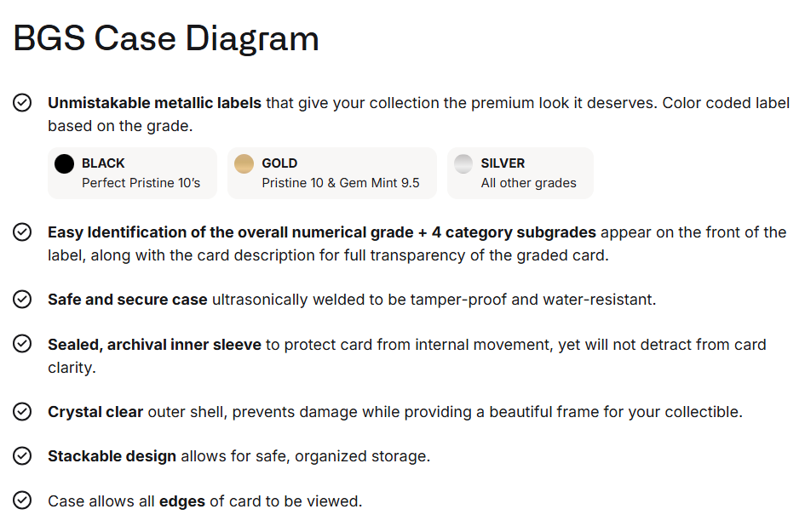Click the bold text Crystal clear
805x532 pixels.
tap(95, 411)
